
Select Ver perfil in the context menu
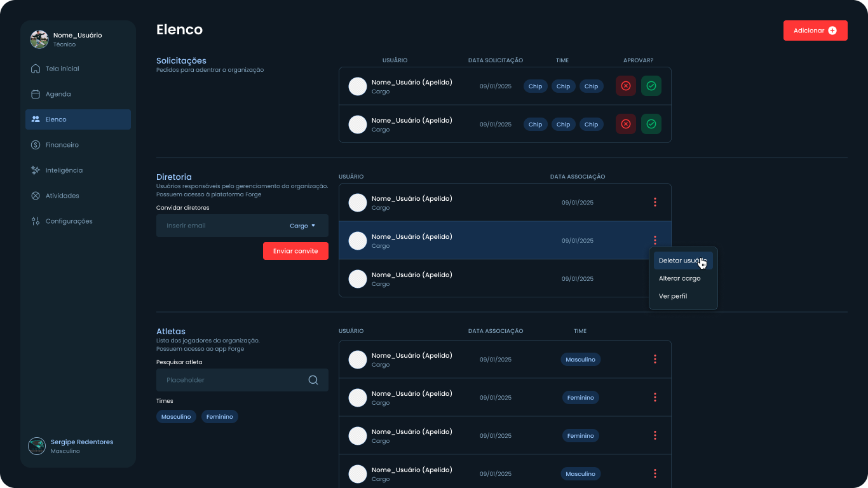pyautogui.click(x=672, y=296)
